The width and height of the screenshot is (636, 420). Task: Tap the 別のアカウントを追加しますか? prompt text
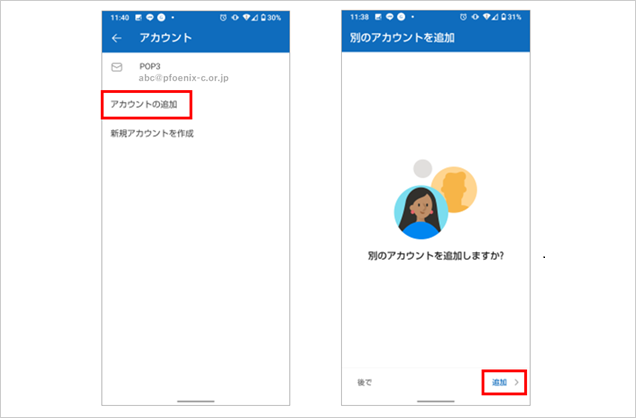click(435, 256)
